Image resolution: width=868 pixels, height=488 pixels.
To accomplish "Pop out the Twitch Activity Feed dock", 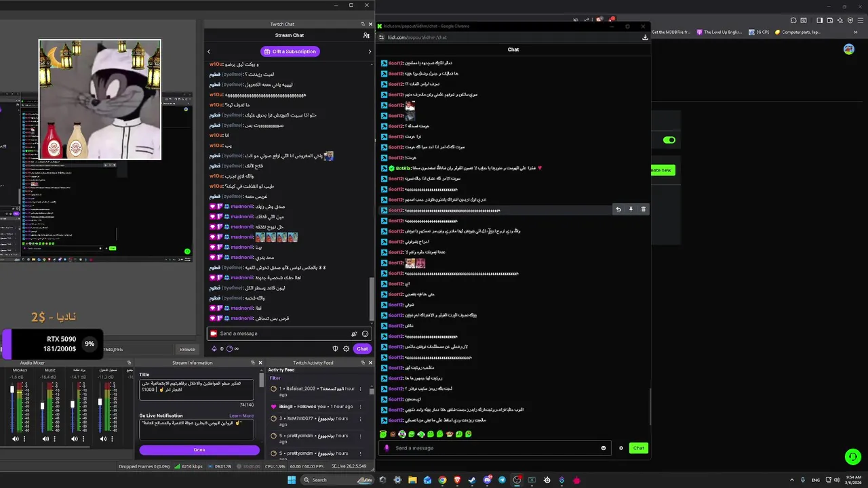I will [363, 363].
